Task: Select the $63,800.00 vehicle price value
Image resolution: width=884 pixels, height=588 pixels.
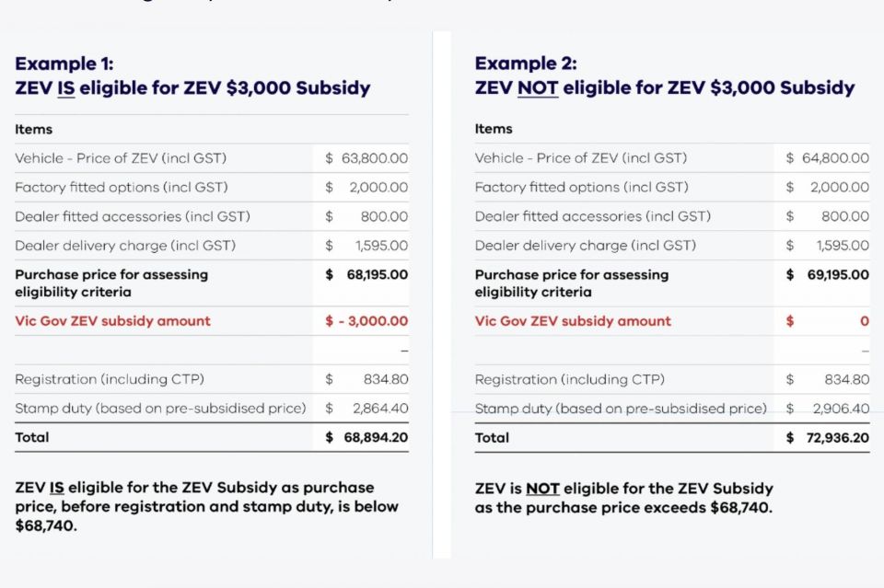Action: tap(366, 158)
